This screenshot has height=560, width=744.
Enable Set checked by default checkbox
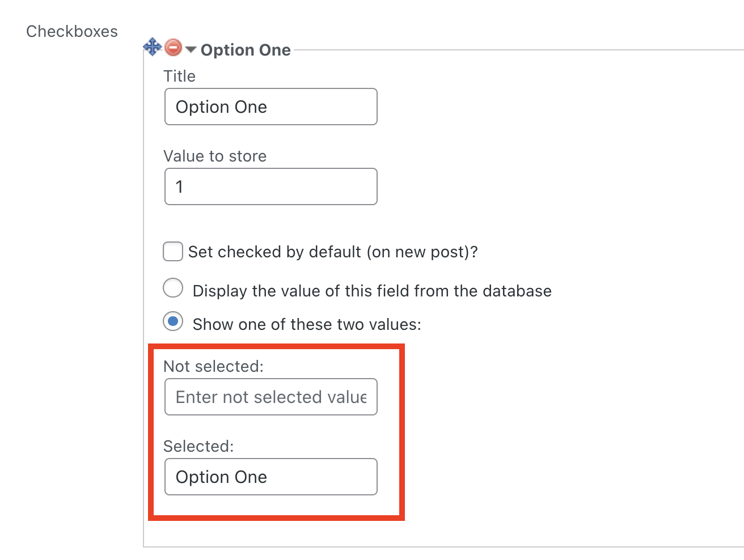pos(173,251)
